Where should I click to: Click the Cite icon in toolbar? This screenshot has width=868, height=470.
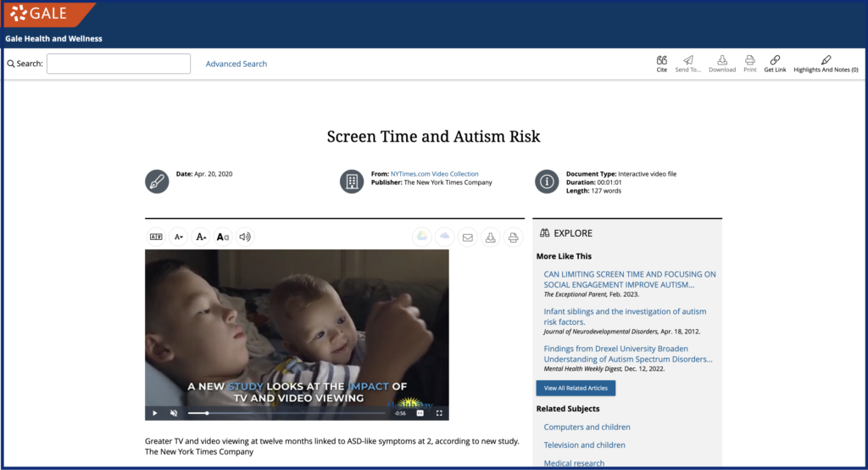click(661, 63)
